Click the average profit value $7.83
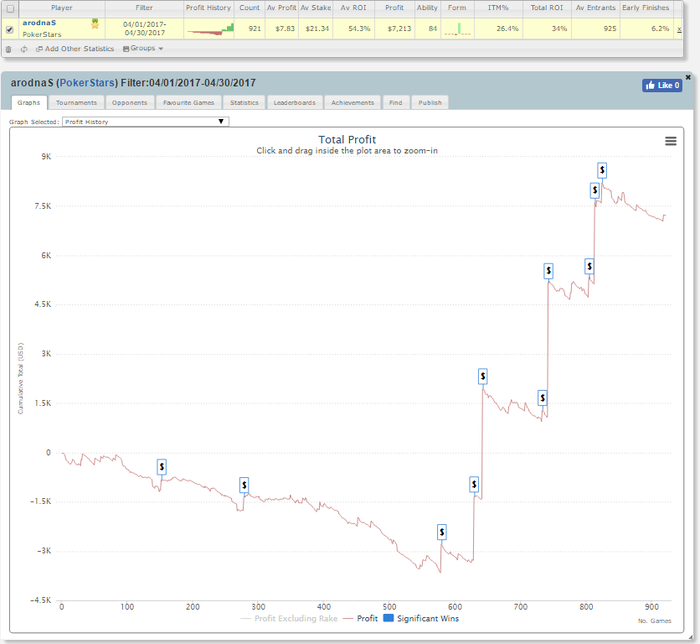Viewport: 700px width, 644px height. click(x=285, y=29)
